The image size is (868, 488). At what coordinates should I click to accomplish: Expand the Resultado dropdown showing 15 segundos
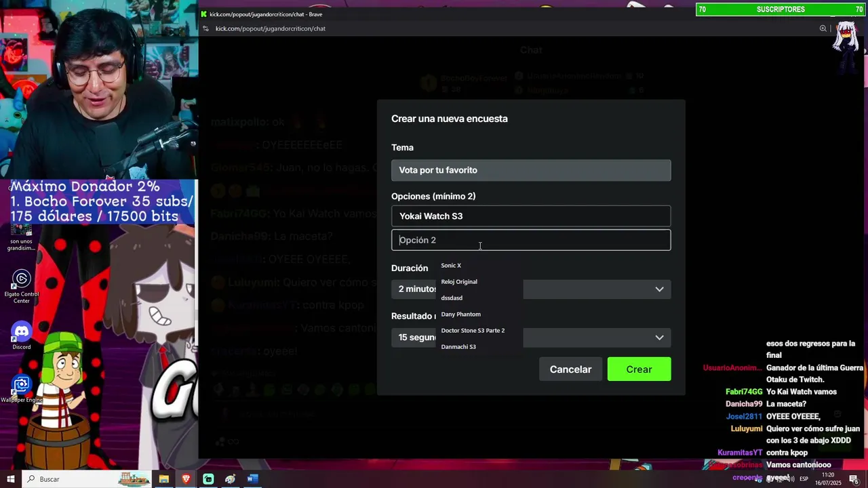coord(531,338)
